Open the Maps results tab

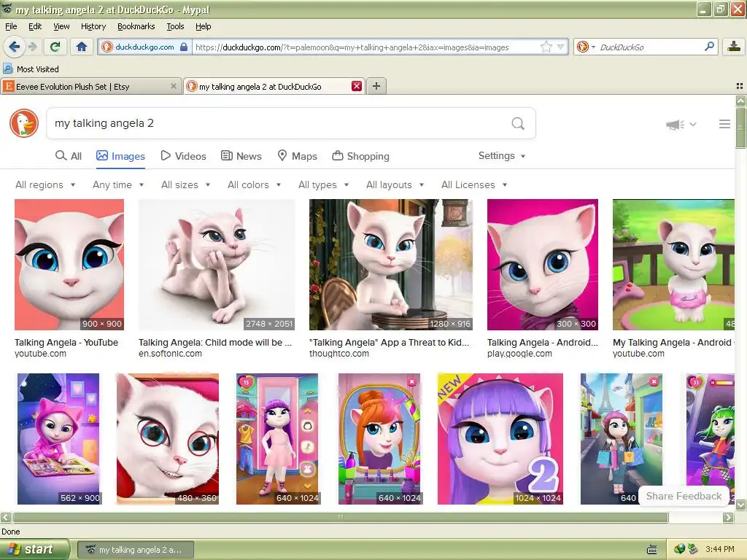[x=298, y=156]
